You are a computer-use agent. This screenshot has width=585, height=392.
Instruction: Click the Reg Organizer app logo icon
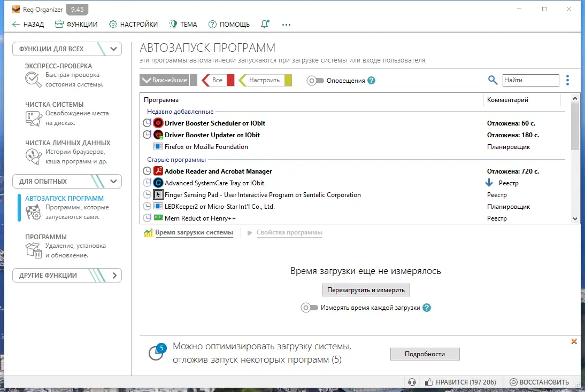click(16, 9)
